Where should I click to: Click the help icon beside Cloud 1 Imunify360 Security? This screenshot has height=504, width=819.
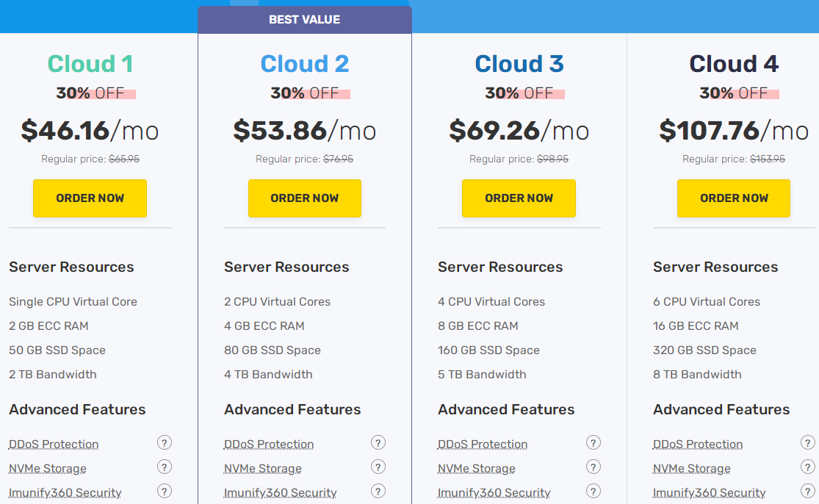165,491
